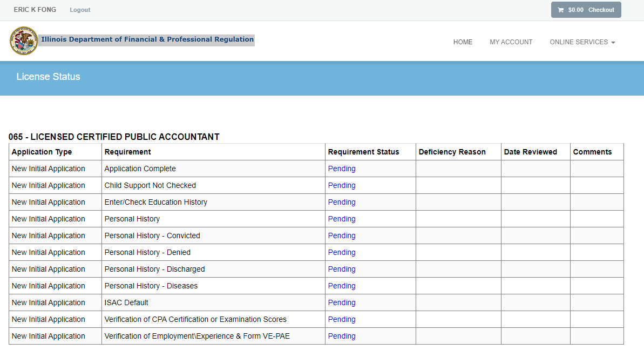Select the Personal History - Convicted cell
Image resolution: width=644 pixels, height=350 pixels.
(x=214, y=236)
